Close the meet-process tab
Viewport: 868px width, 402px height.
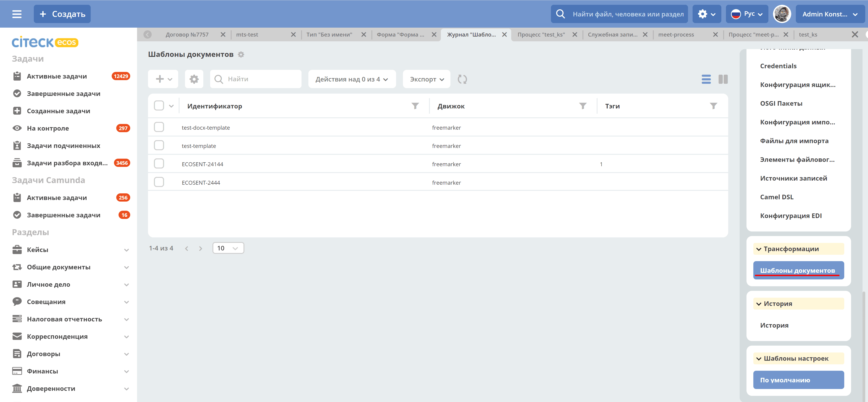pyautogui.click(x=715, y=34)
